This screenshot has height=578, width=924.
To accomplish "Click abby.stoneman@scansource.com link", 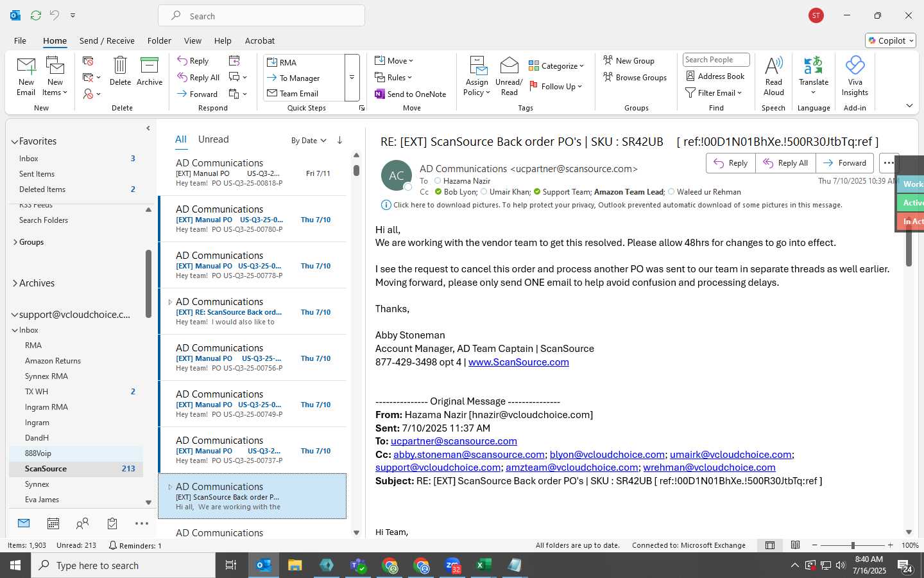I will tap(469, 455).
